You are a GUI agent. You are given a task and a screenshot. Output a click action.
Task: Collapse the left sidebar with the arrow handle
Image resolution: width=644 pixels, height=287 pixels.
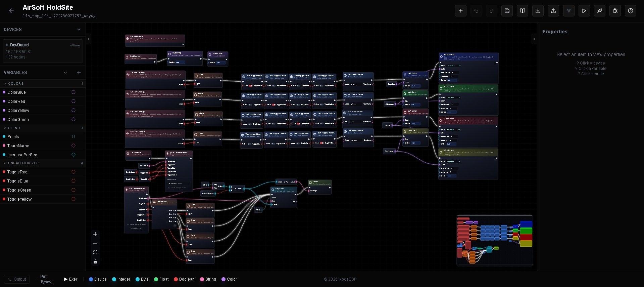pos(89,39)
